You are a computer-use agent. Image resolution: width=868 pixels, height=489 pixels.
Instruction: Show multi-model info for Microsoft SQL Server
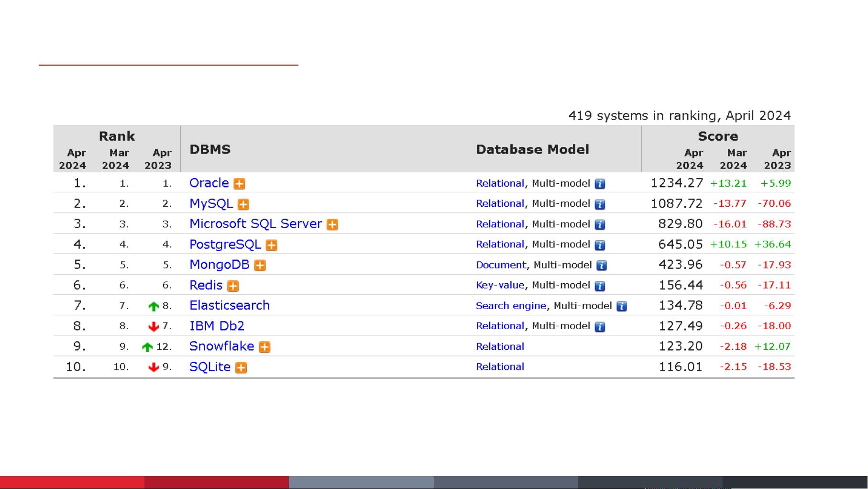(x=600, y=224)
